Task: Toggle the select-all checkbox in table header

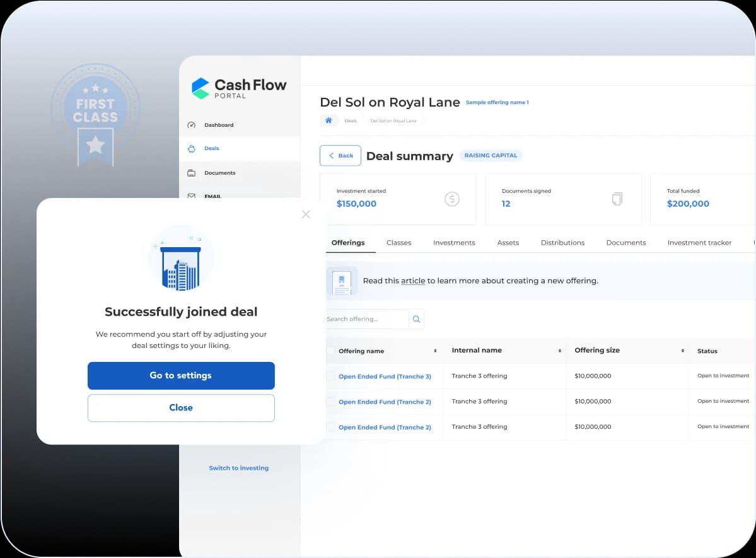Action: pyautogui.click(x=330, y=351)
